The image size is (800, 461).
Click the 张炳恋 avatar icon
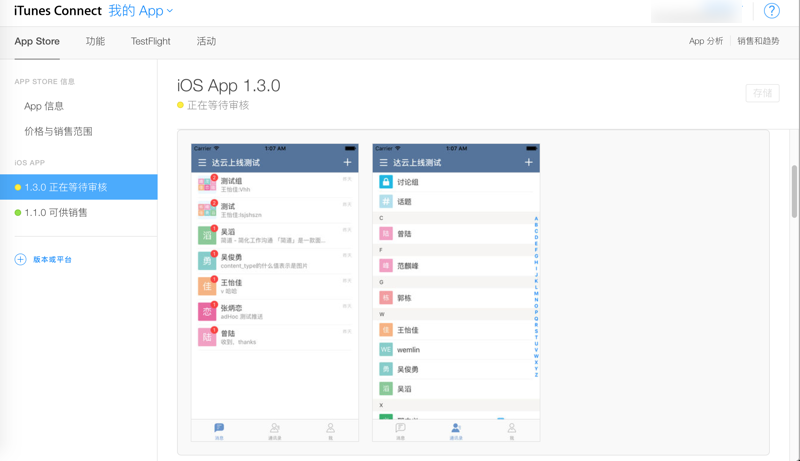[x=207, y=312]
